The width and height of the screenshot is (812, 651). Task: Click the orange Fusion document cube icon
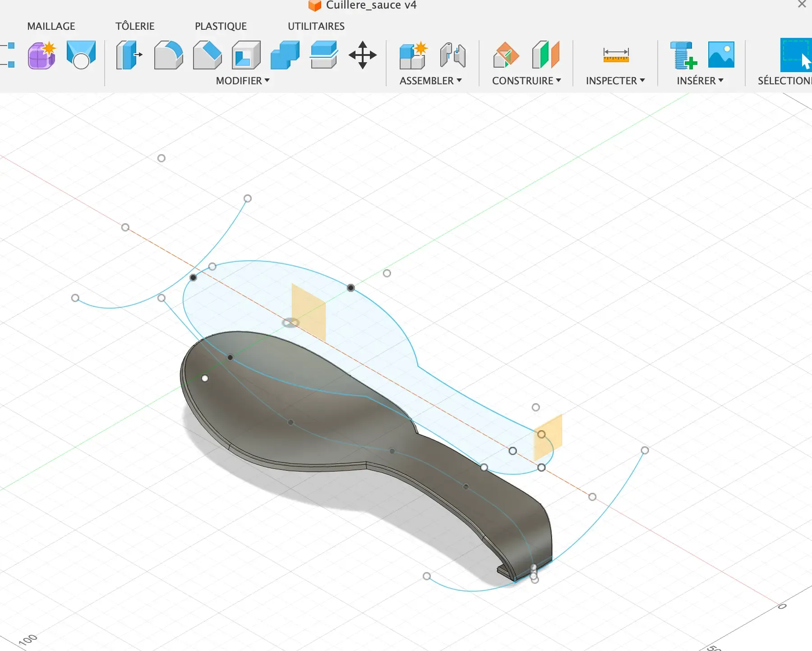pyautogui.click(x=314, y=5)
